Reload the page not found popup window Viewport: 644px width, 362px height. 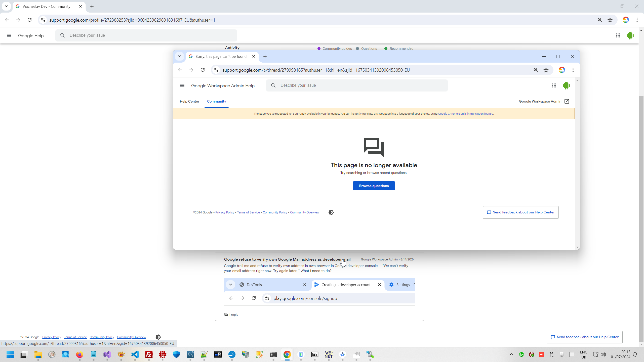(x=203, y=70)
